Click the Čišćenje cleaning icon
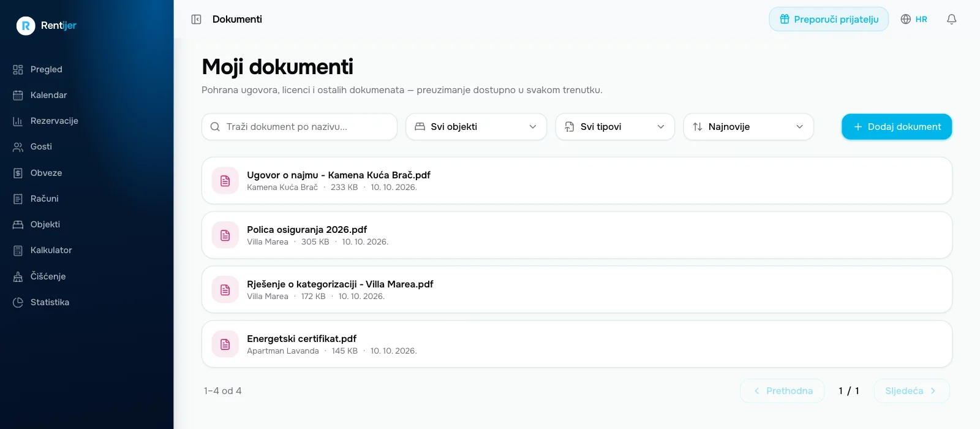 pyautogui.click(x=18, y=277)
